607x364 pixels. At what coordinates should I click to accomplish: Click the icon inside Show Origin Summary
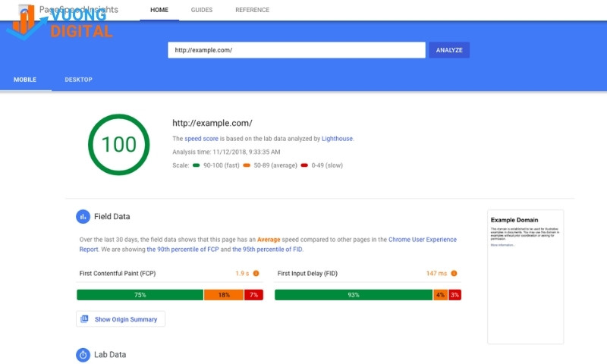click(x=85, y=319)
